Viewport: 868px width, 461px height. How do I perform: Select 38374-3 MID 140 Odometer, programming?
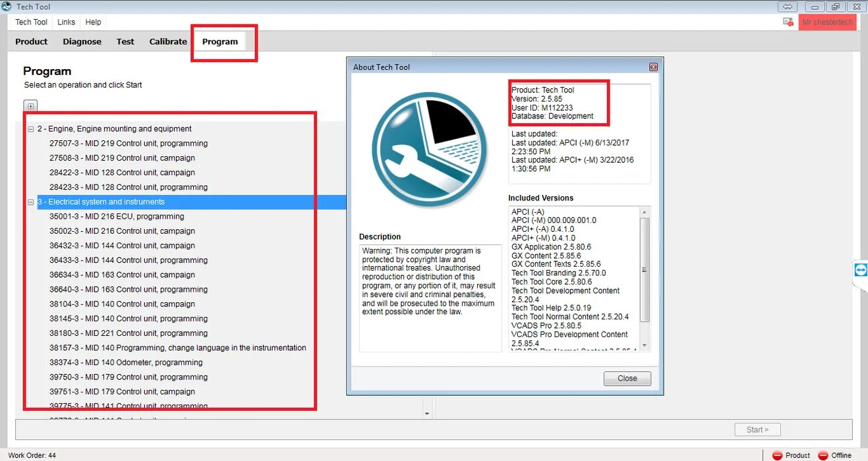[126, 363]
